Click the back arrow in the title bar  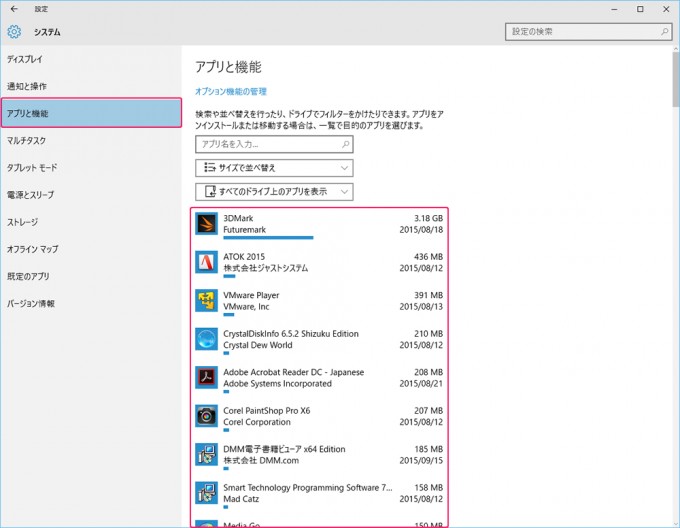pos(14,9)
